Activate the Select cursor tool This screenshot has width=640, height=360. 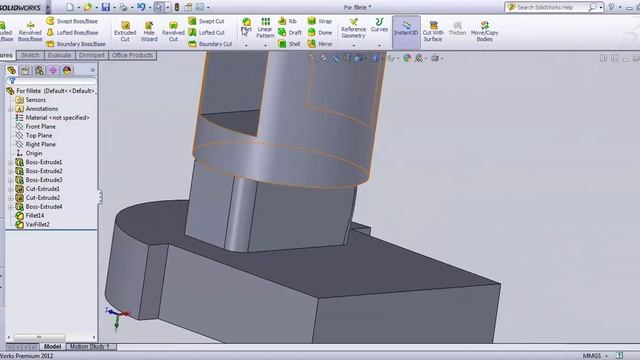158,7
